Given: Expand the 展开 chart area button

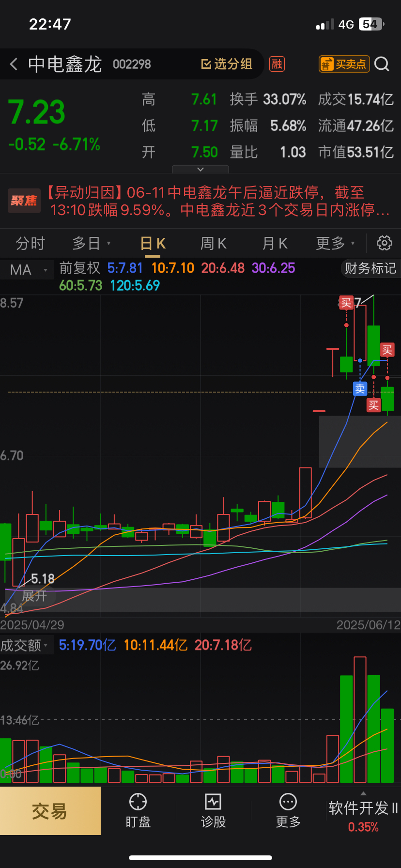Looking at the screenshot, I should [34, 596].
